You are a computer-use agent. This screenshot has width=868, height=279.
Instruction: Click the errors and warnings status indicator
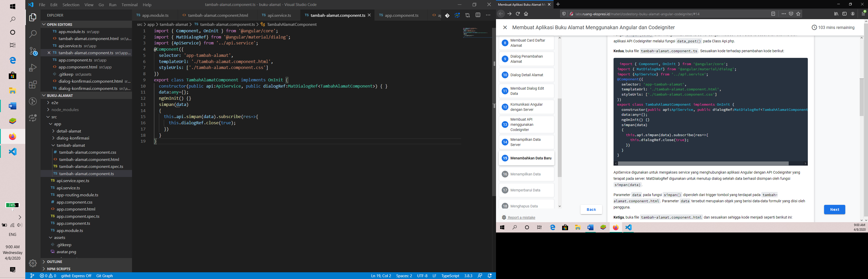(48, 276)
